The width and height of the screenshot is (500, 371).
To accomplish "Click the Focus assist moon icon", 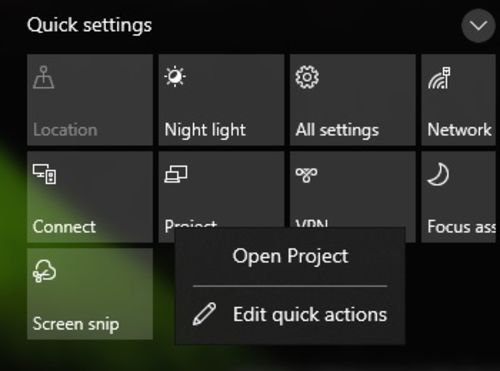I will pyautogui.click(x=438, y=174).
